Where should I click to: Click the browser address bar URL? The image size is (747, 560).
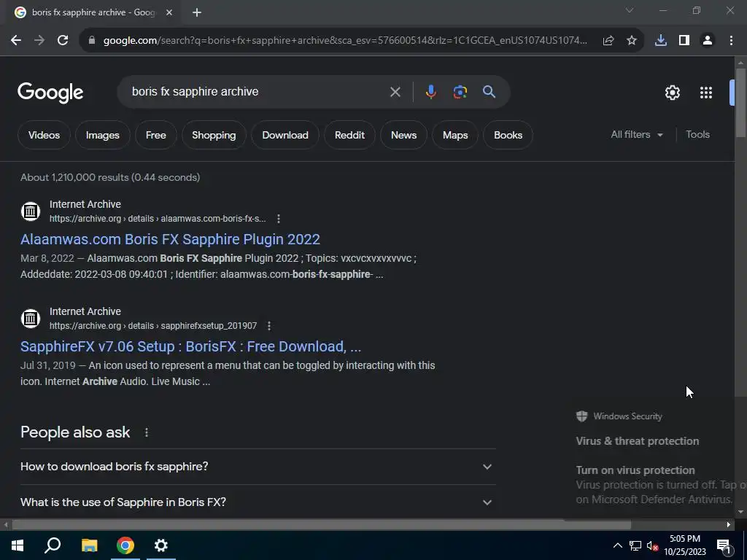click(345, 41)
